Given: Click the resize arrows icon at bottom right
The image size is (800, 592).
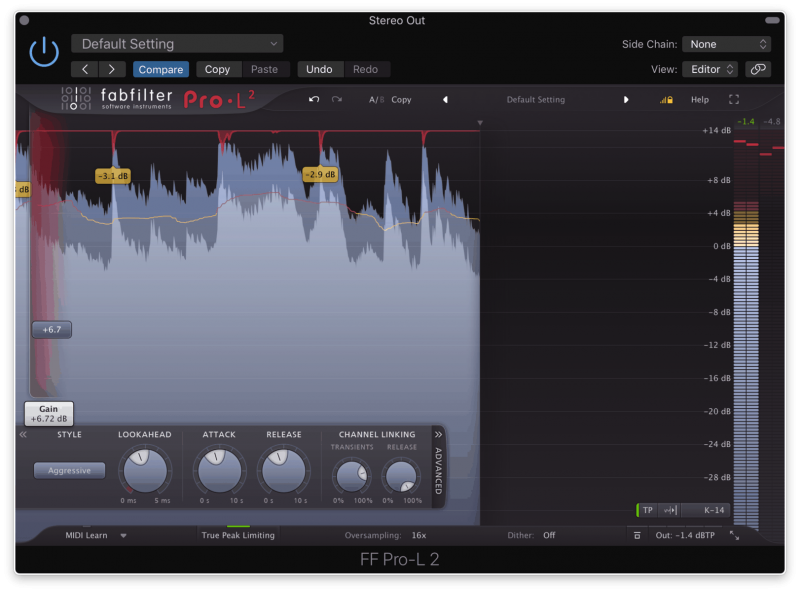Looking at the screenshot, I should coord(734,535).
